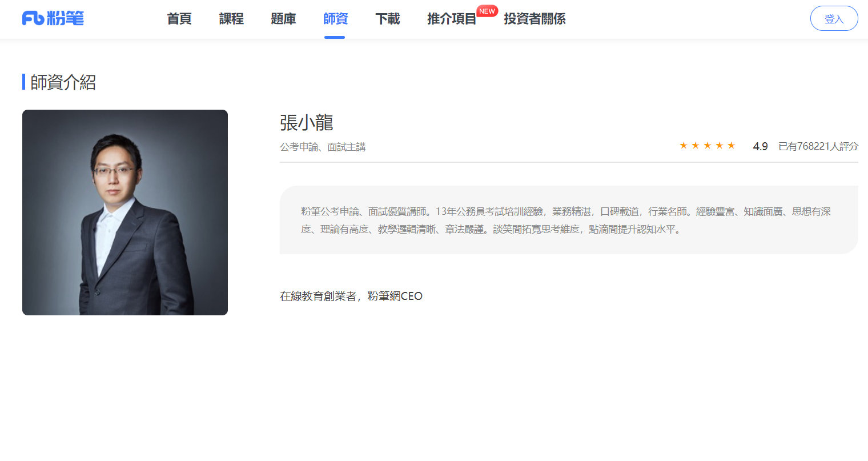Click the first rating star
The width and height of the screenshot is (868, 461).
[684, 146]
